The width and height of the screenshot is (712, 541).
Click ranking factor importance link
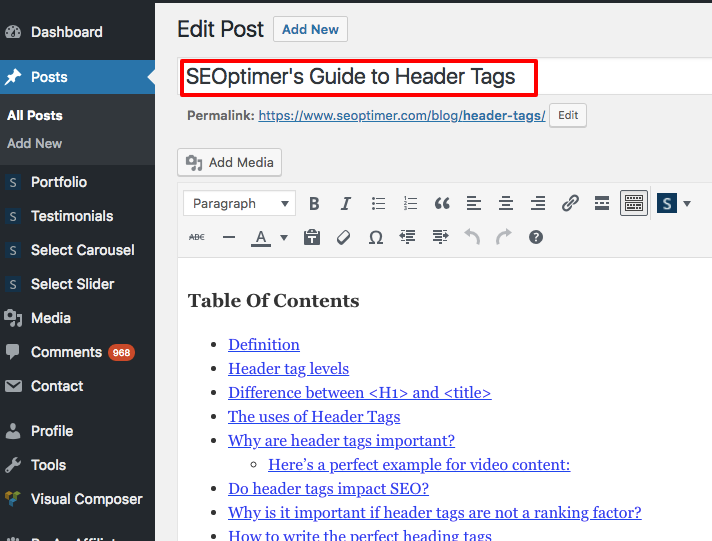click(x=435, y=513)
